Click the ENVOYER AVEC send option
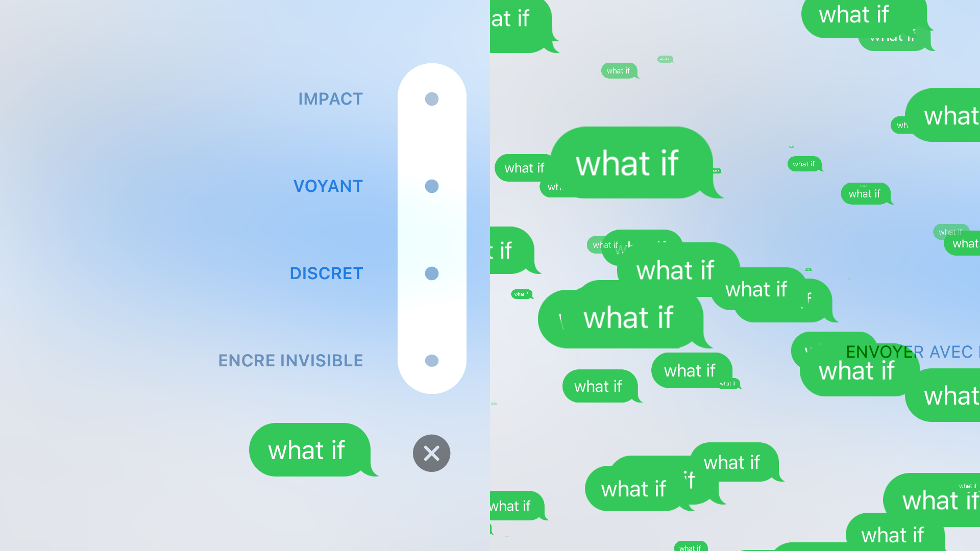980x551 pixels. (x=909, y=350)
